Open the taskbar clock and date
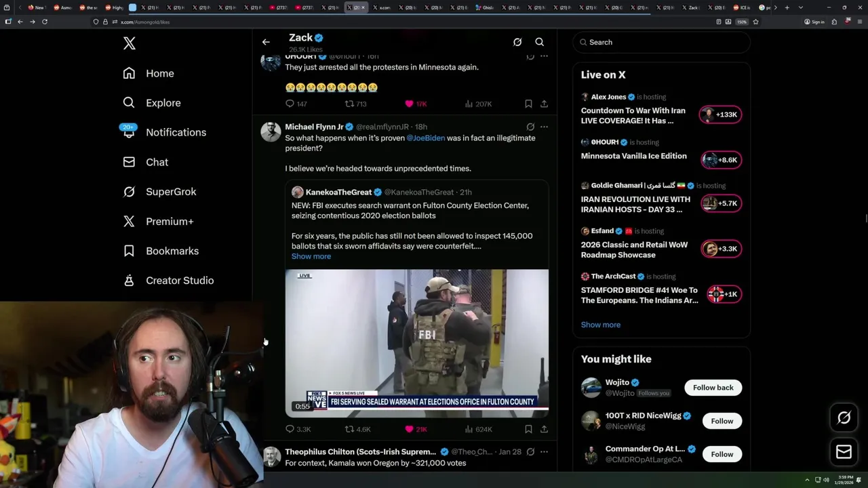Viewport: 868px width, 488px height. point(844,480)
